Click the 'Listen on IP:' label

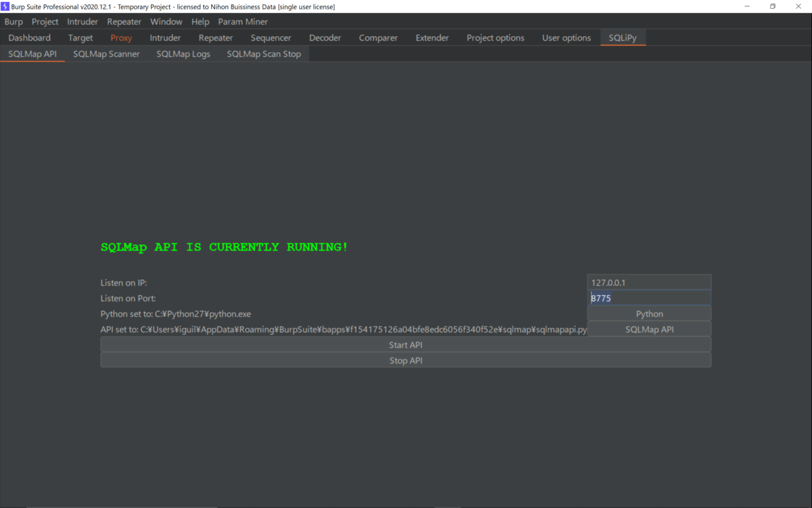124,282
